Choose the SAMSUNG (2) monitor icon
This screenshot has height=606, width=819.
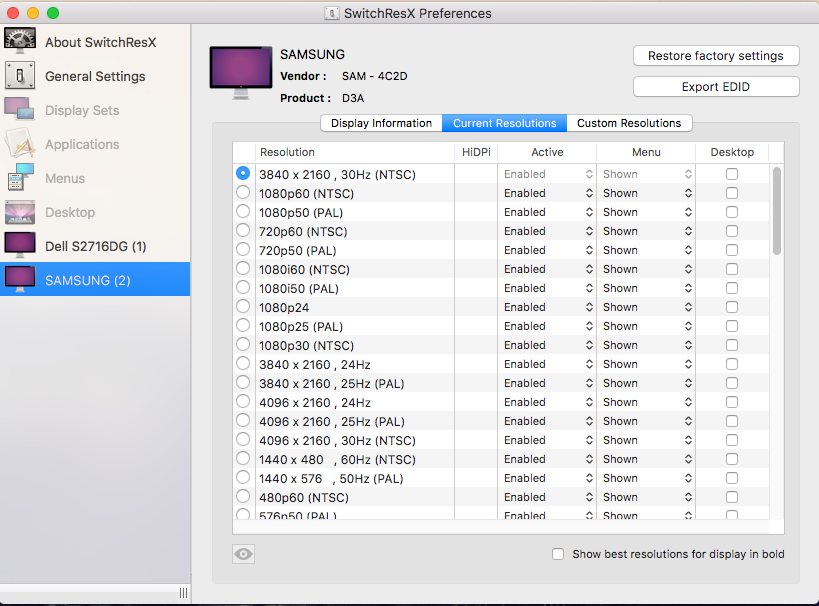[20, 279]
